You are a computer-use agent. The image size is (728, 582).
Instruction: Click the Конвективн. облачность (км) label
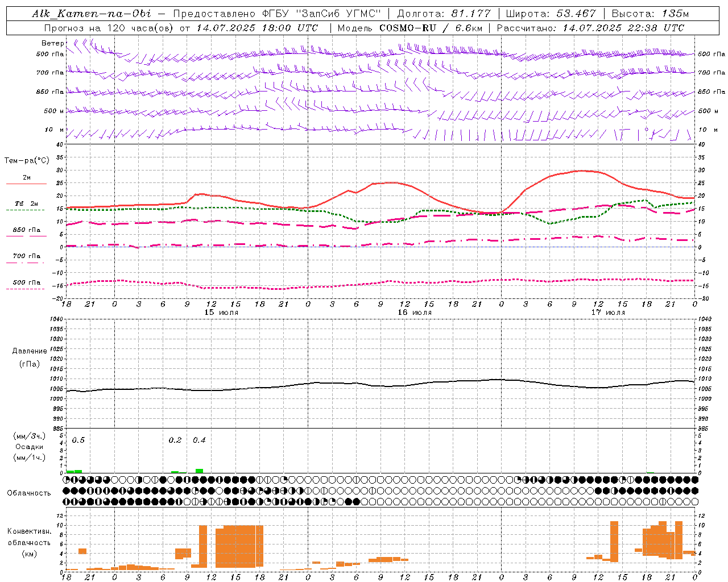coord(29,542)
